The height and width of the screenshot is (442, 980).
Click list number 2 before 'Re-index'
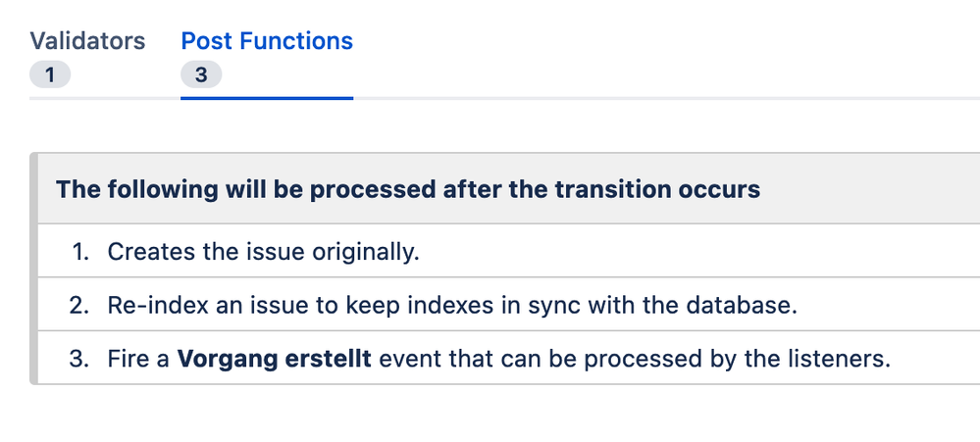79,305
